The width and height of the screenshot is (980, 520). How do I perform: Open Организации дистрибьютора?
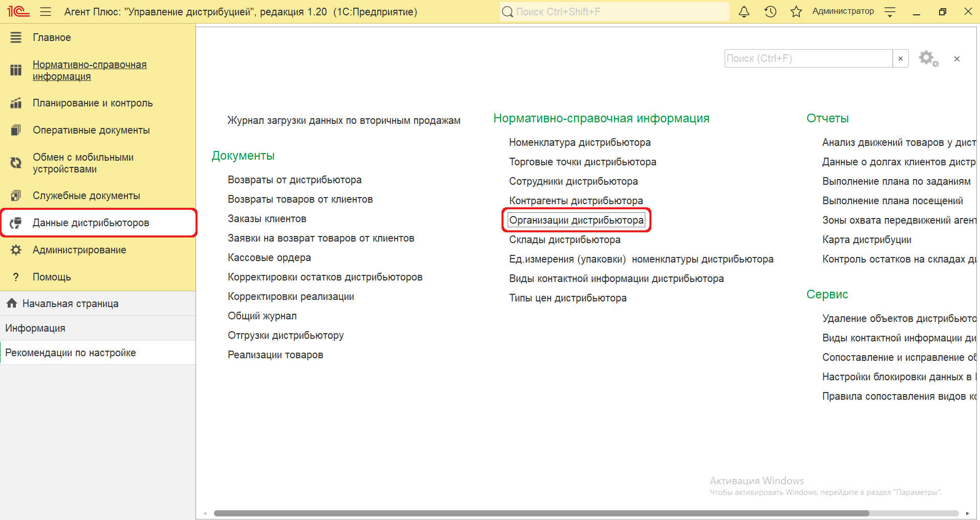[x=576, y=220]
